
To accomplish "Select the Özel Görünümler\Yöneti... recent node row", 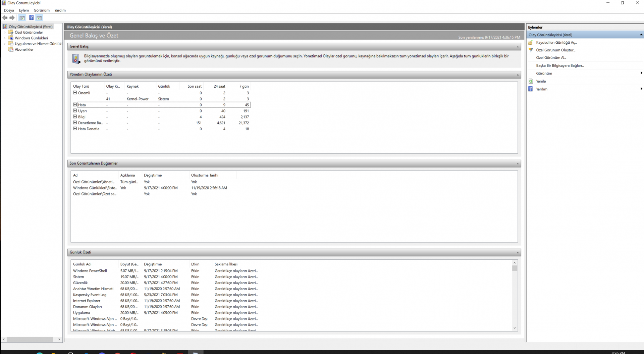I will pyautogui.click(x=154, y=182).
